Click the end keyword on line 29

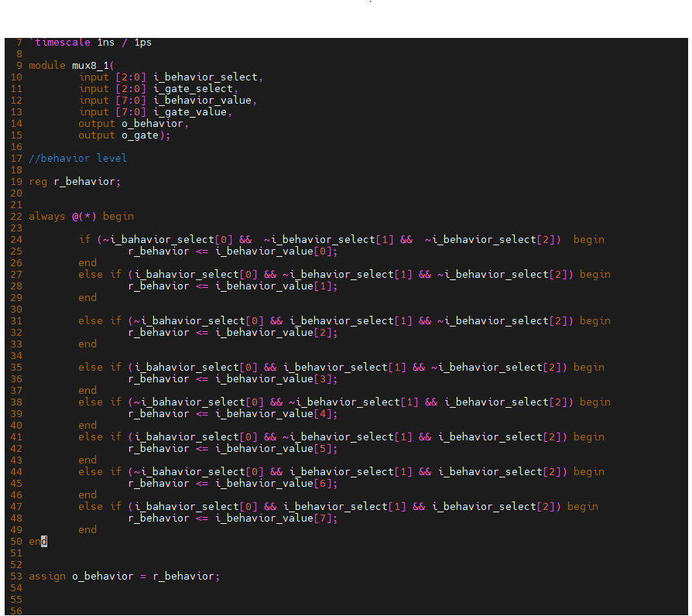pos(87,297)
